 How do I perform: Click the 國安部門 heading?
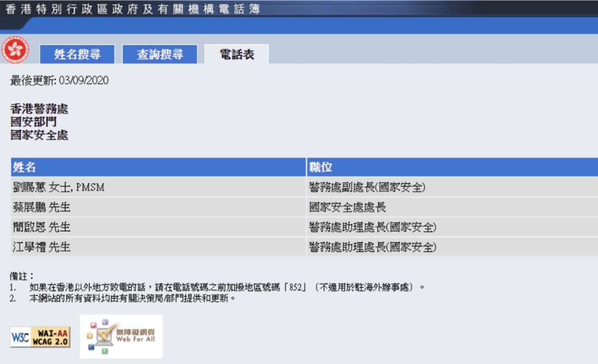[x=33, y=122]
